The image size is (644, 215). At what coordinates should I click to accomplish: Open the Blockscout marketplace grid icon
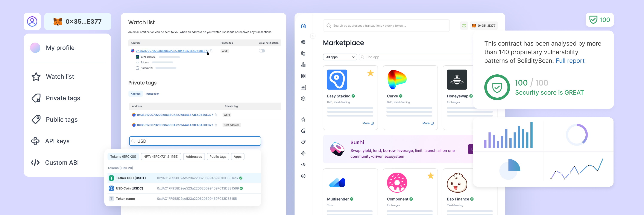tap(303, 76)
